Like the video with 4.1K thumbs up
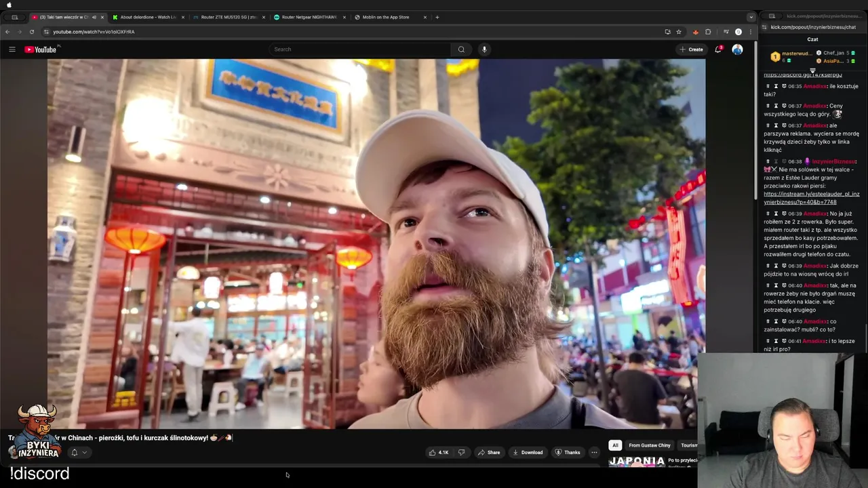 (439, 452)
